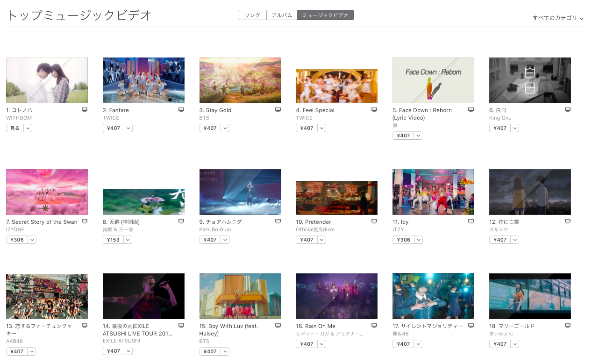Select the preview icon for Feel Special
This screenshot has height=364, width=592.
(374, 109)
